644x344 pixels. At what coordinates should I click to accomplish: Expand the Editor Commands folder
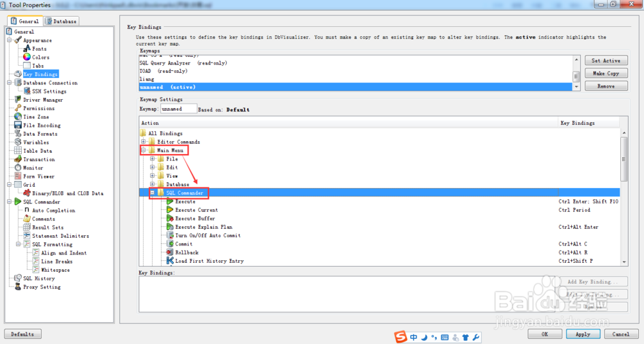(144, 142)
